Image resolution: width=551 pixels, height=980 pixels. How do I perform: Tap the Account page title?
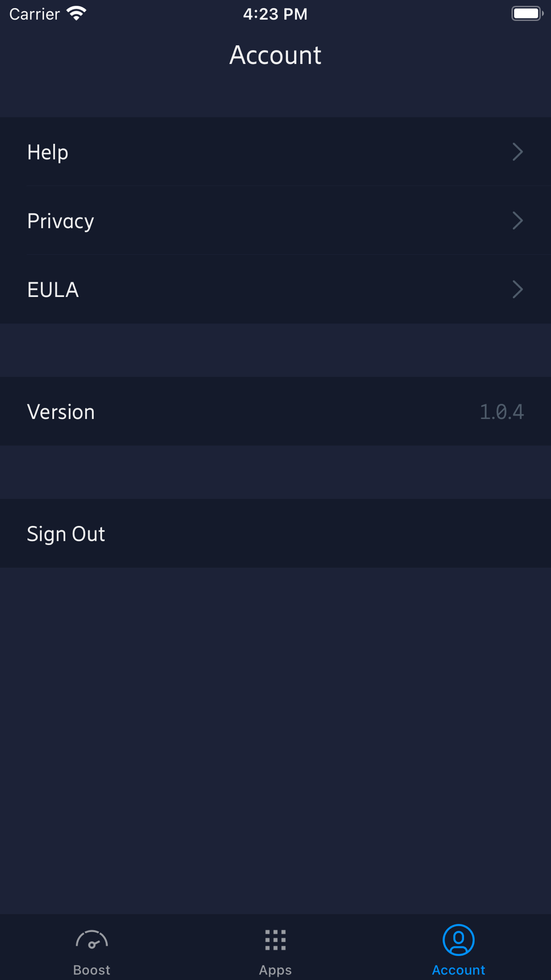tap(275, 55)
